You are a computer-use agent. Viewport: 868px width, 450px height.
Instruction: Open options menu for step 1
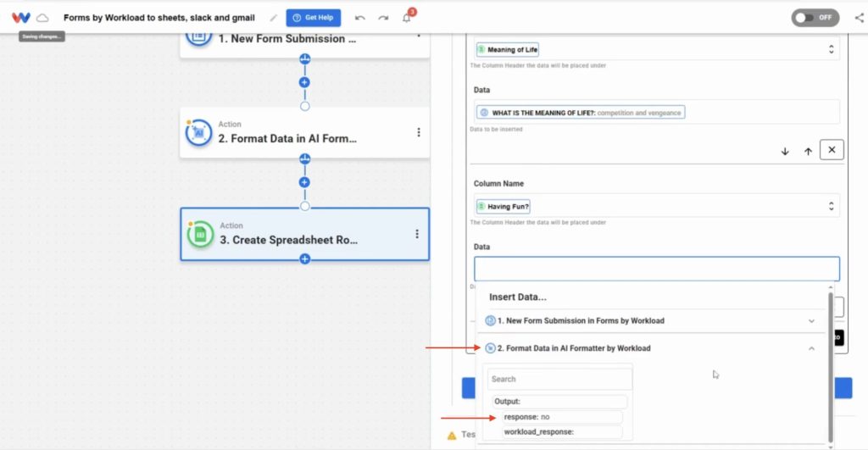coord(419,36)
